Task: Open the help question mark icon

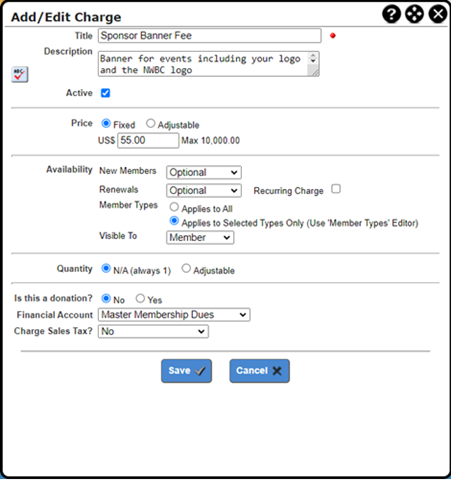Action: 391,14
